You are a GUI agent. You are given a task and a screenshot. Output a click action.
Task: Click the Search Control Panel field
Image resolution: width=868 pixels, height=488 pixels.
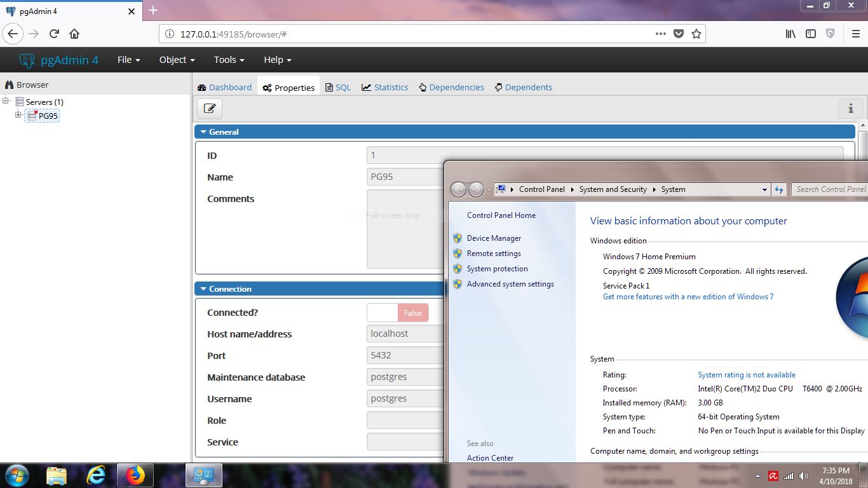(830, 189)
